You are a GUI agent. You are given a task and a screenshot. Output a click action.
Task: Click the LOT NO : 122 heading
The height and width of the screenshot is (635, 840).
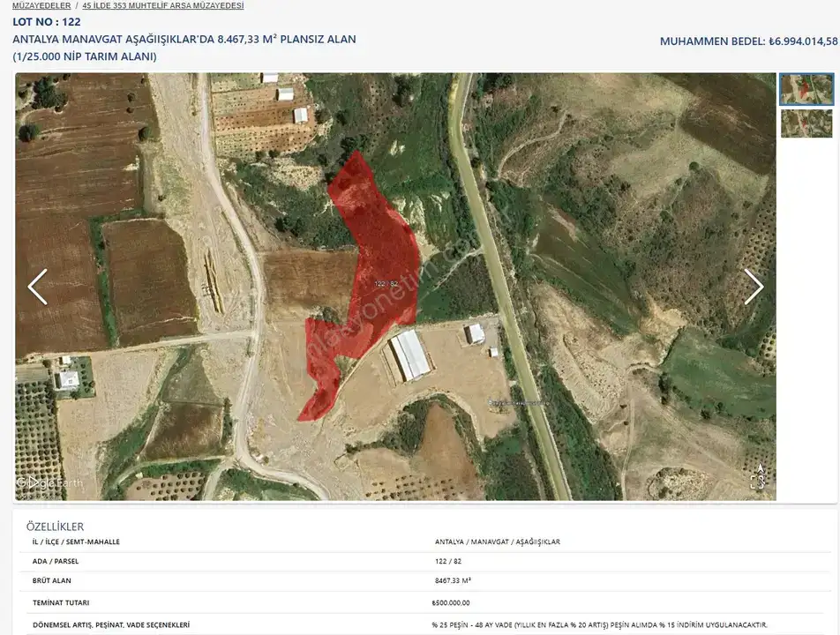pos(47,22)
